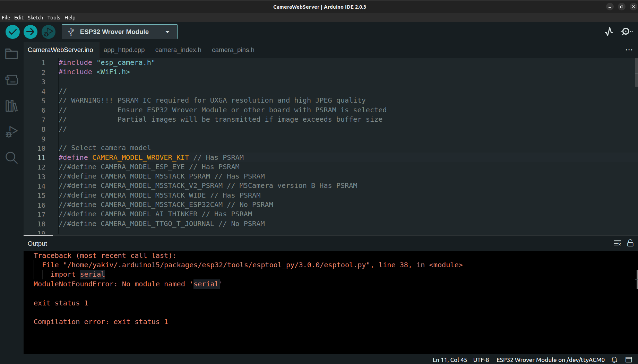Open the Edit menu

pos(19,18)
